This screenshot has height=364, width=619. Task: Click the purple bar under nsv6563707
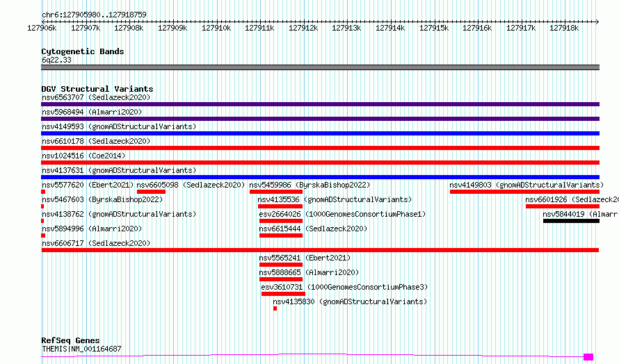[320, 104]
